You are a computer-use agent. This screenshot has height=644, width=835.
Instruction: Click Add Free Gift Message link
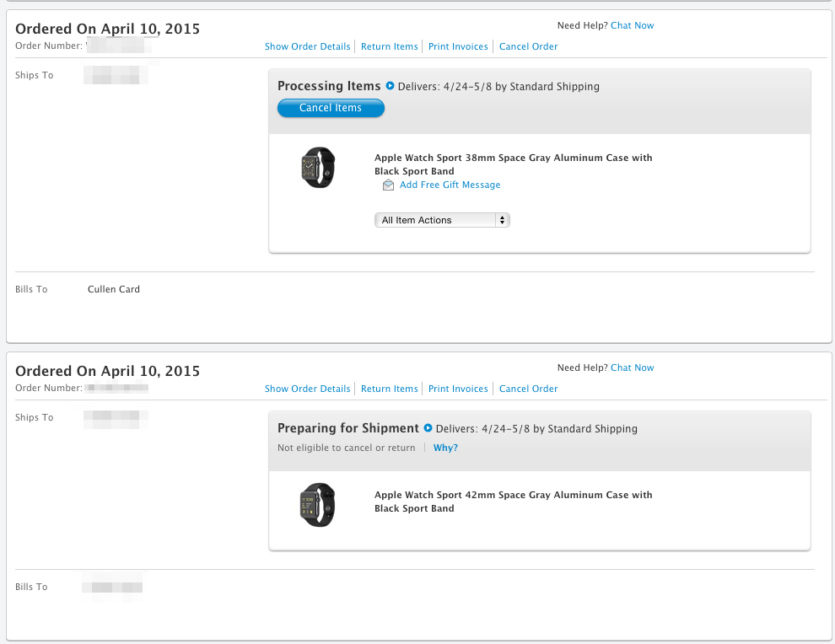click(450, 185)
